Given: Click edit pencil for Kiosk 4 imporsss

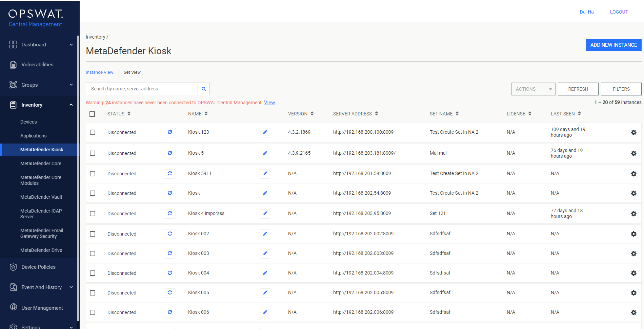Looking at the screenshot, I should point(265,214).
